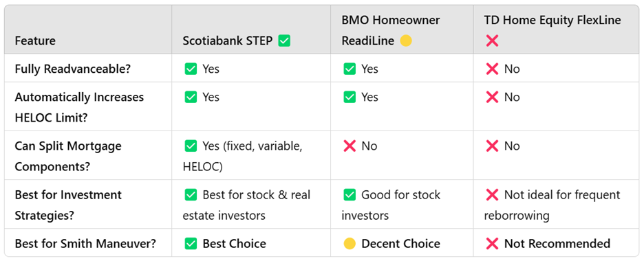Viewport: 644px width, 261px height.
Task: Click the red X under TD Home Equity FlexLine header
Action: 492,41
